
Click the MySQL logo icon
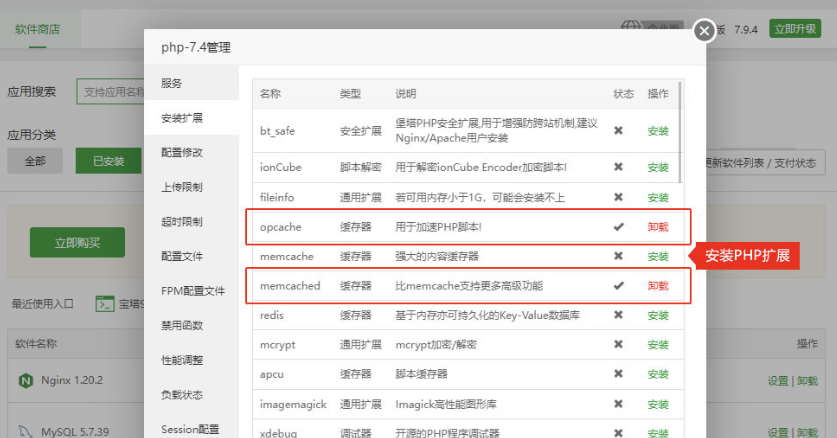(x=26, y=431)
